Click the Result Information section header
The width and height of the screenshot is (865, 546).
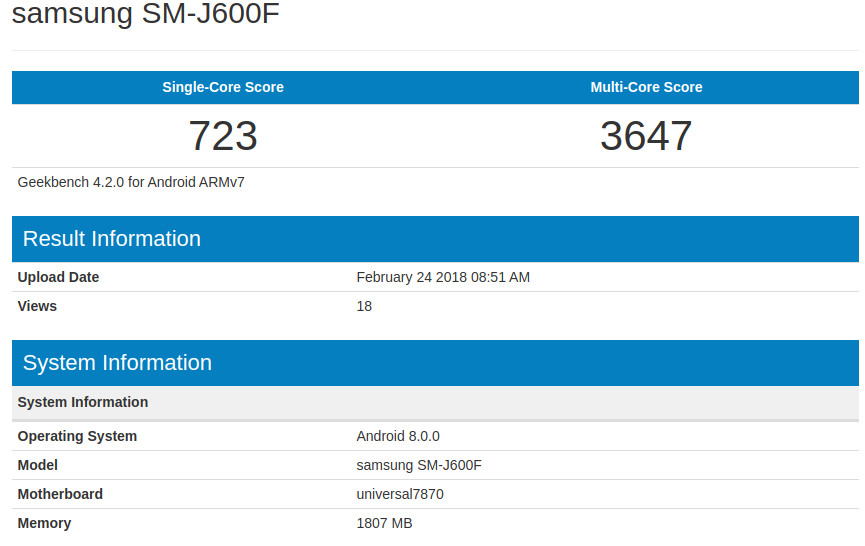tap(111, 239)
